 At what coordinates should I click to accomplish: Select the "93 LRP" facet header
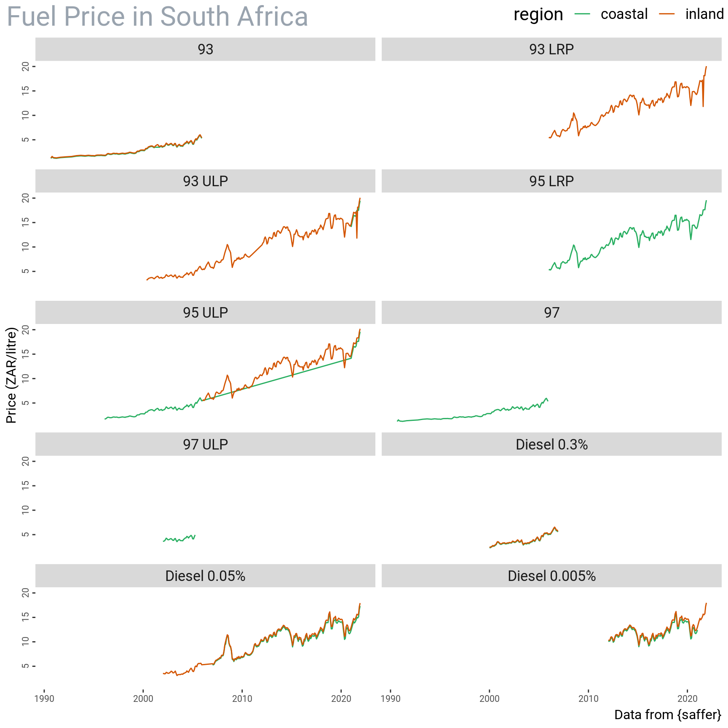pos(551,49)
